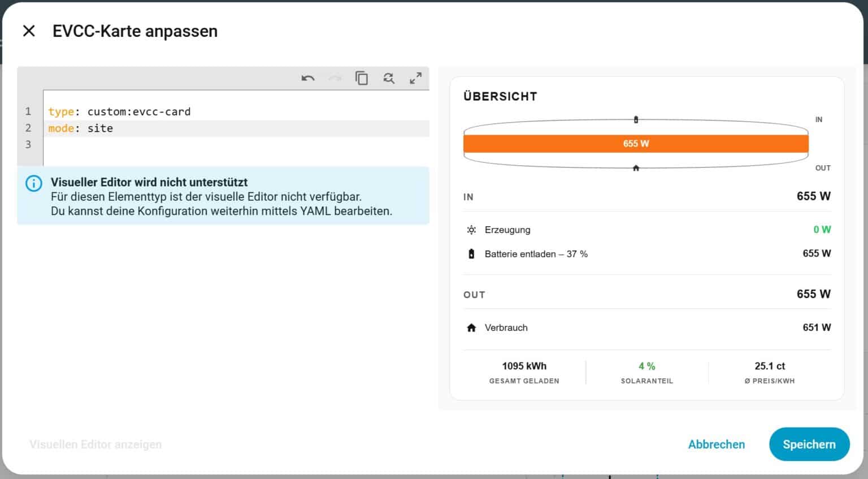Click the house marker below the power bar
Viewport: 868px width, 479px height.
click(x=636, y=168)
